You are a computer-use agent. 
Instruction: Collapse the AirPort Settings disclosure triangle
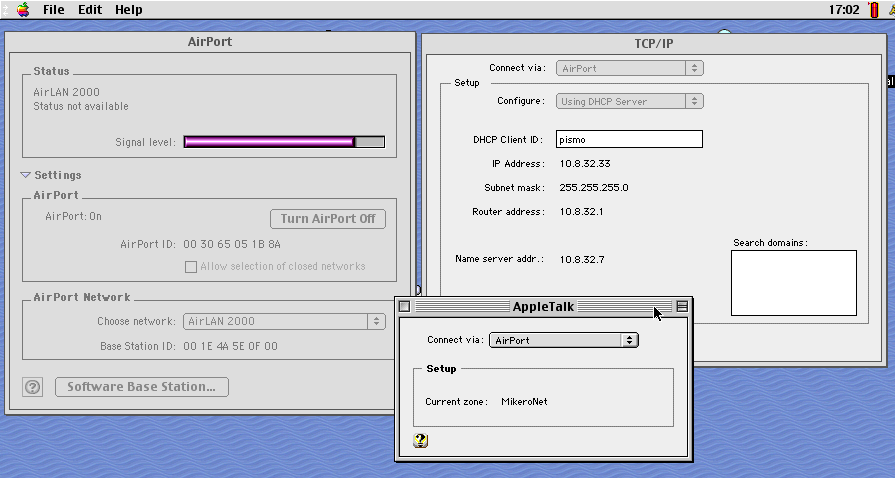coord(26,175)
